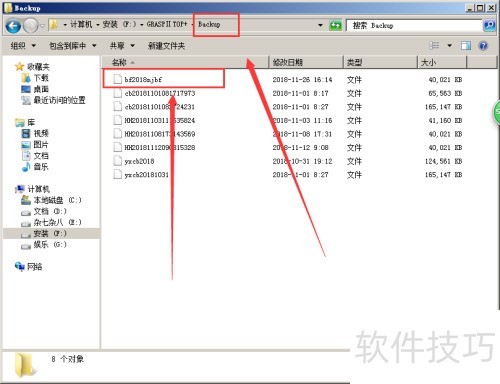This screenshot has width=500, height=384.
Task: Open the view options dropdown arrow
Action: pyautogui.click(x=449, y=45)
